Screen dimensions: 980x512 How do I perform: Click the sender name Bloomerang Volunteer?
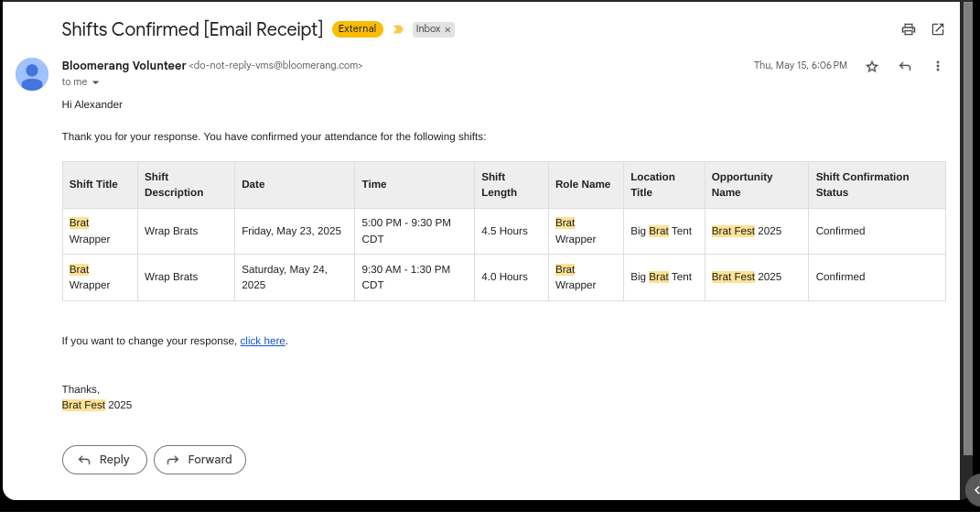tap(124, 66)
